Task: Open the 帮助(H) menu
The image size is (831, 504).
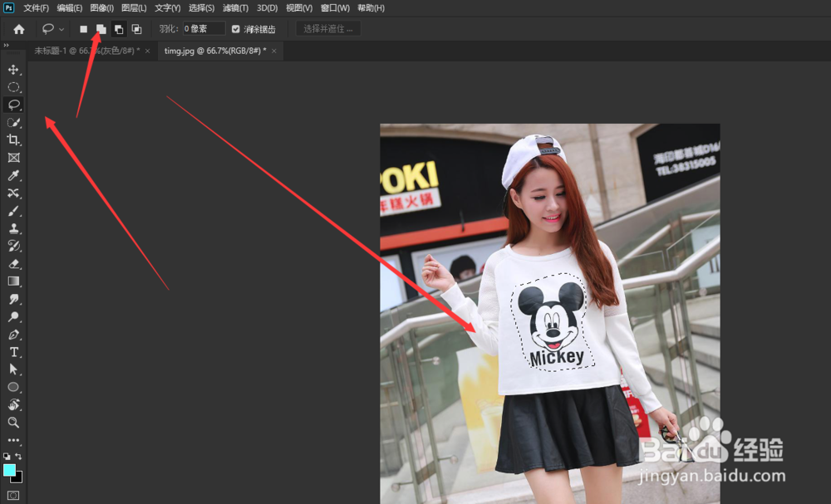Action: (x=371, y=8)
